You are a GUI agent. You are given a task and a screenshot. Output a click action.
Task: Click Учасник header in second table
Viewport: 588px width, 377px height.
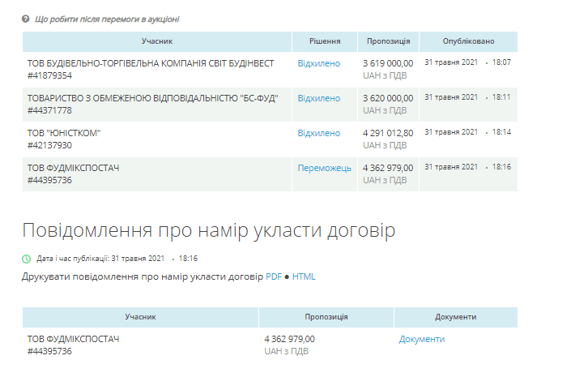141,317
